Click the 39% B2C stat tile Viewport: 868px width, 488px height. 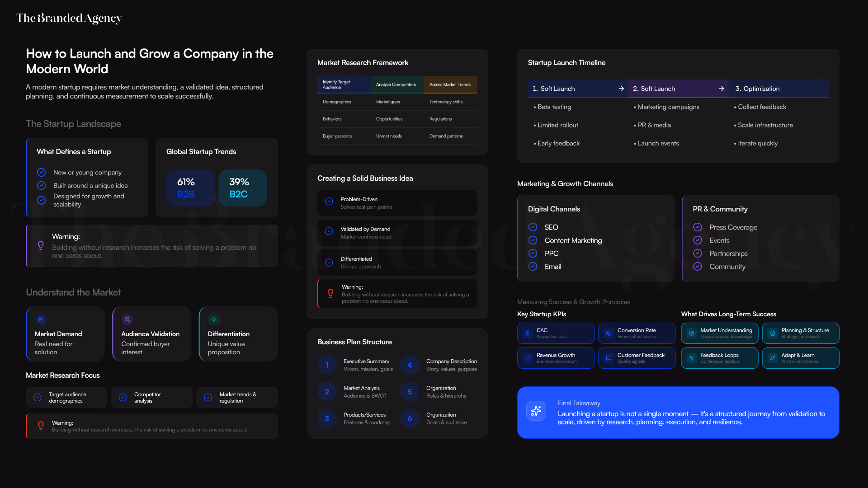(243, 188)
